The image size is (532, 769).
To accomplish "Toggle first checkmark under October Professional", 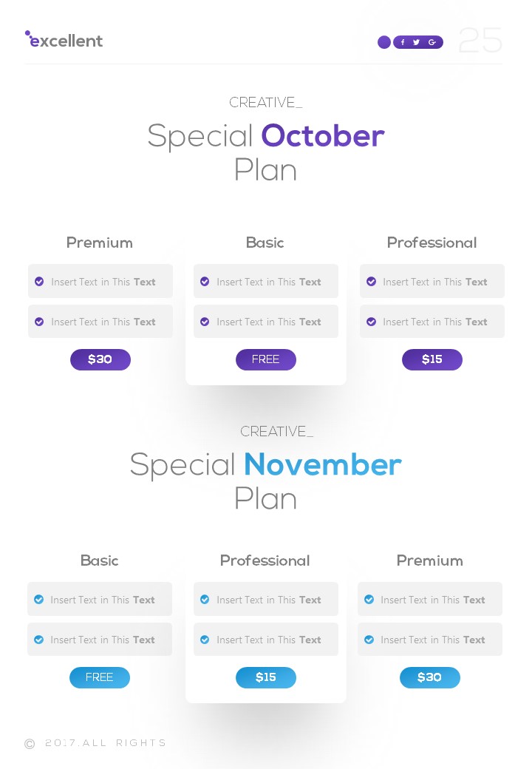I will pyautogui.click(x=371, y=282).
